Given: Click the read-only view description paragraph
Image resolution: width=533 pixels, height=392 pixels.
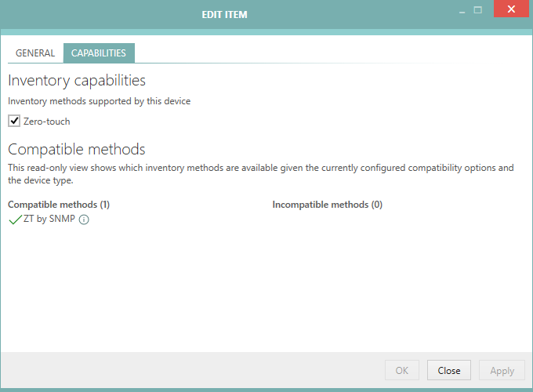Looking at the screenshot, I should coord(261,174).
